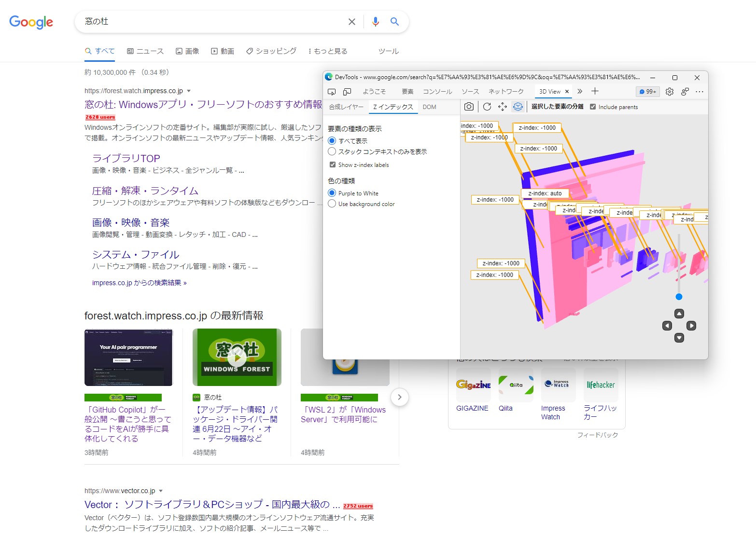Select スタックコンテキストのみを表示 radio option
Screen dimensions: 756x551
click(332, 151)
